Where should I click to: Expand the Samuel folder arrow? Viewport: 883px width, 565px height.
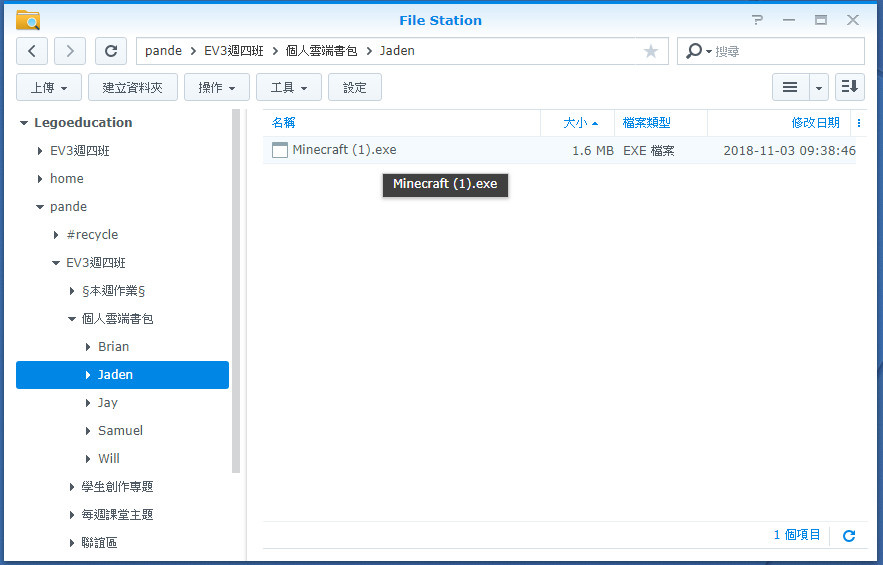click(x=88, y=430)
